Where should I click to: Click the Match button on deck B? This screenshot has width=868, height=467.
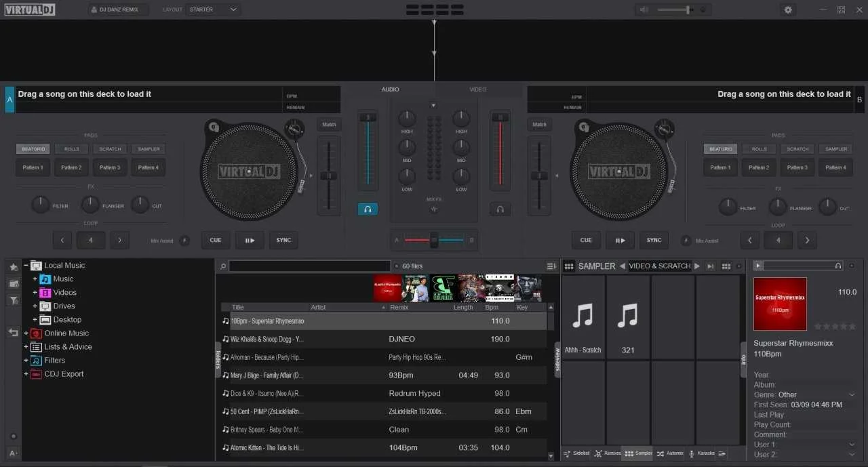point(540,125)
